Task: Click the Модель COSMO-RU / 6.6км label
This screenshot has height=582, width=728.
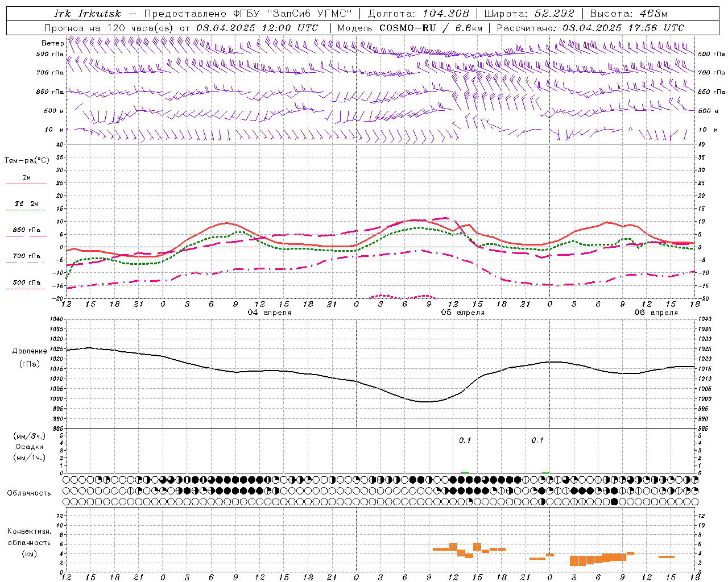Action: (410, 28)
